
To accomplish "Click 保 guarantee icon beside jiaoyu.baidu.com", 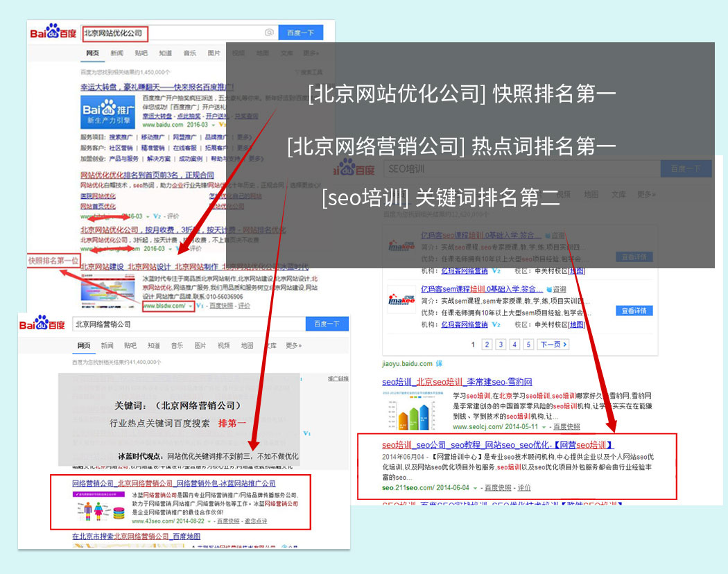I will tap(439, 364).
